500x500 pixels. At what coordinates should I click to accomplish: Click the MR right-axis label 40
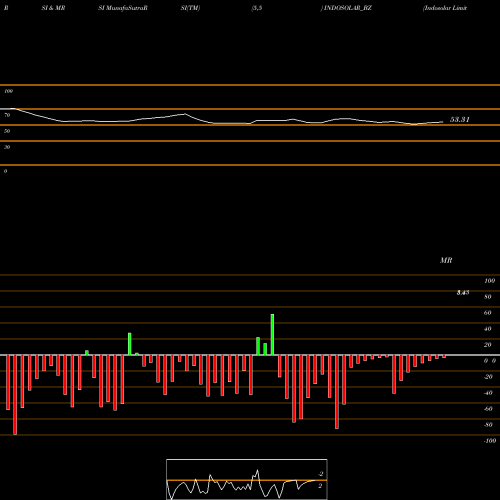[488, 329]
